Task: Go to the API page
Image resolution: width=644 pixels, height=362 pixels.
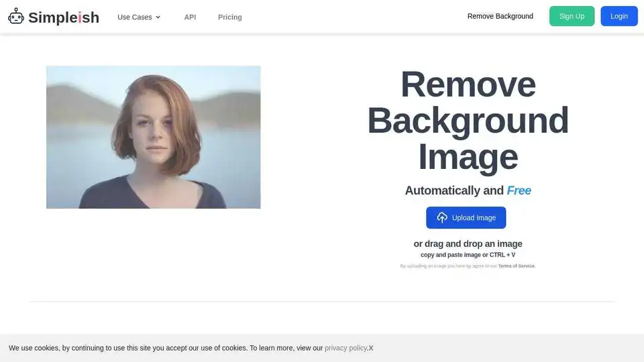Action: [190, 17]
